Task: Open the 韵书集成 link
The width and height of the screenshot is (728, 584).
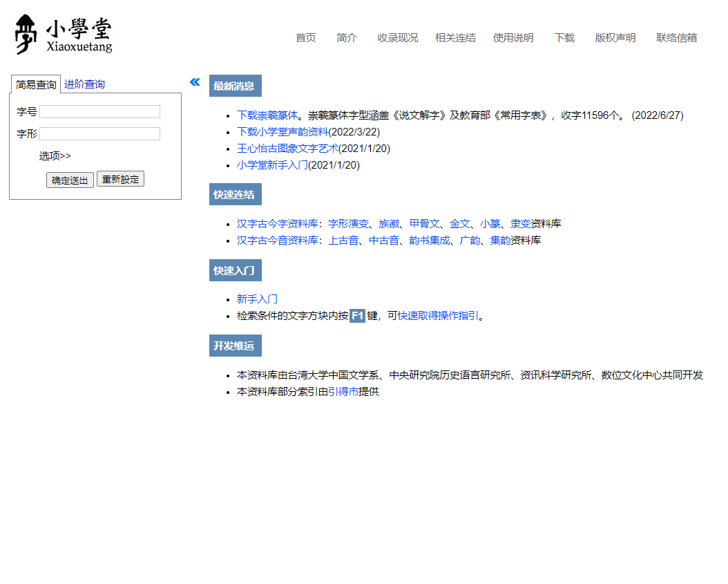Action: [x=430, y=241]
